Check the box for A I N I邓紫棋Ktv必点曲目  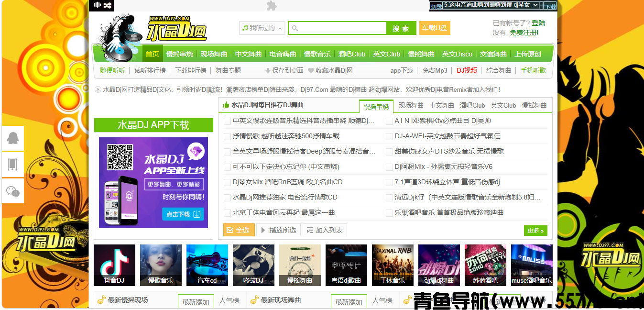coord(390,121)
